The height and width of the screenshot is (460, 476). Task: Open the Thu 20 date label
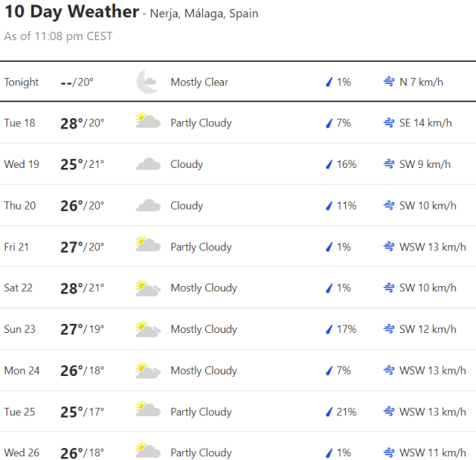[20, 205]
